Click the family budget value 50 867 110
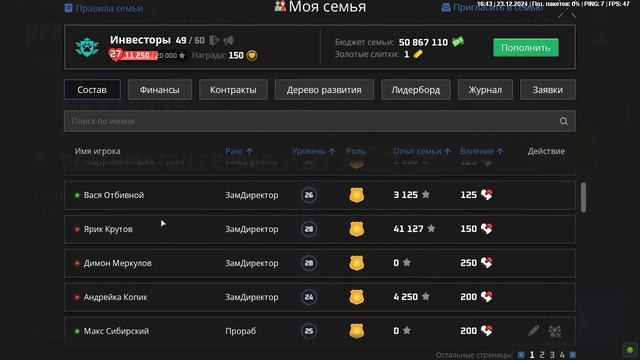Viewport: 640px width, 360px height. click(x=423, y=42)
